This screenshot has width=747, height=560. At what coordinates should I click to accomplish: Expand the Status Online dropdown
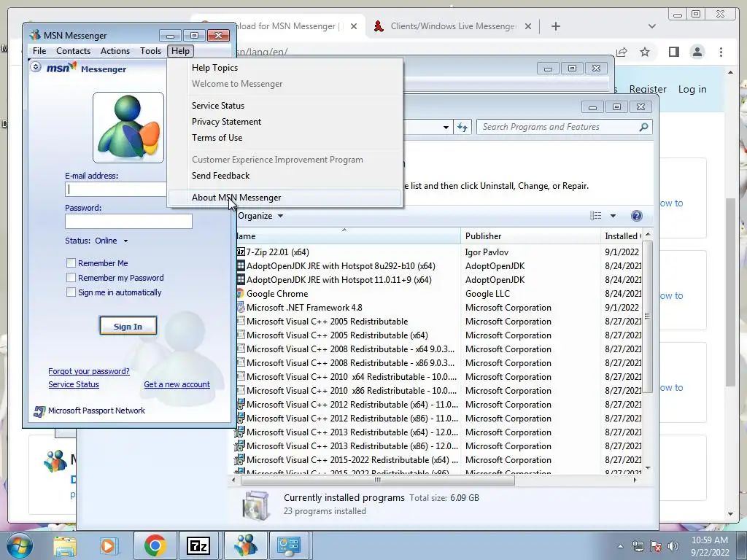coord(125,241)
